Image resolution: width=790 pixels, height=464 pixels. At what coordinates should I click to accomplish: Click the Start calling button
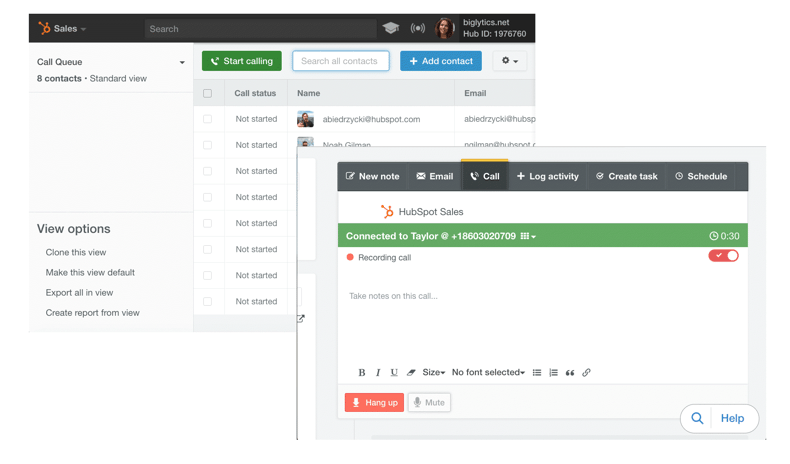point(242,61)
